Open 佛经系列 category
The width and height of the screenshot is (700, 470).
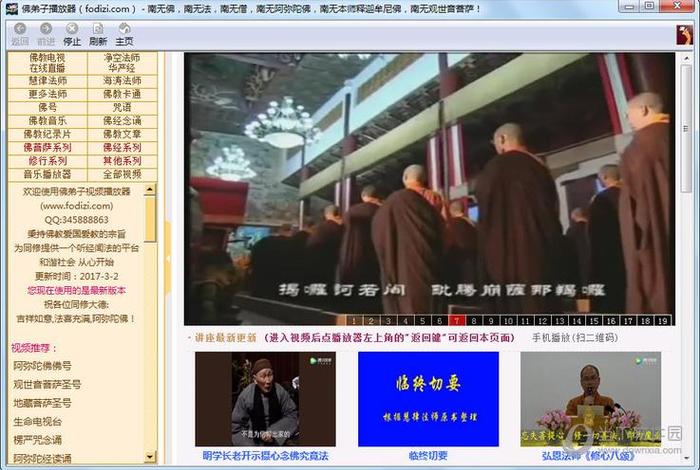point(122,148)
